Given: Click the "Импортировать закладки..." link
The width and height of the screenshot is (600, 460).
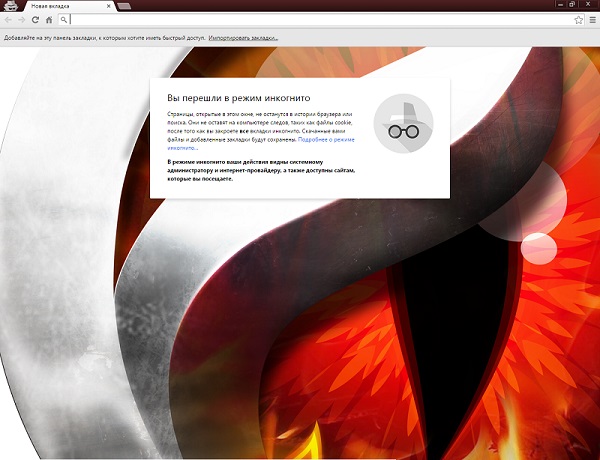Looking at the screenshot, I should point(243,38).
